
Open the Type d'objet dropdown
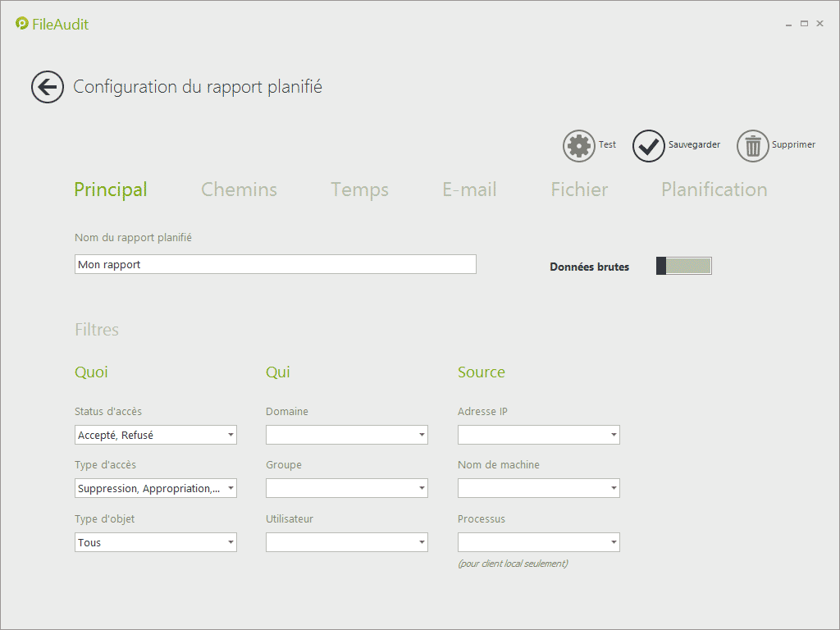(x=155, y=542)
